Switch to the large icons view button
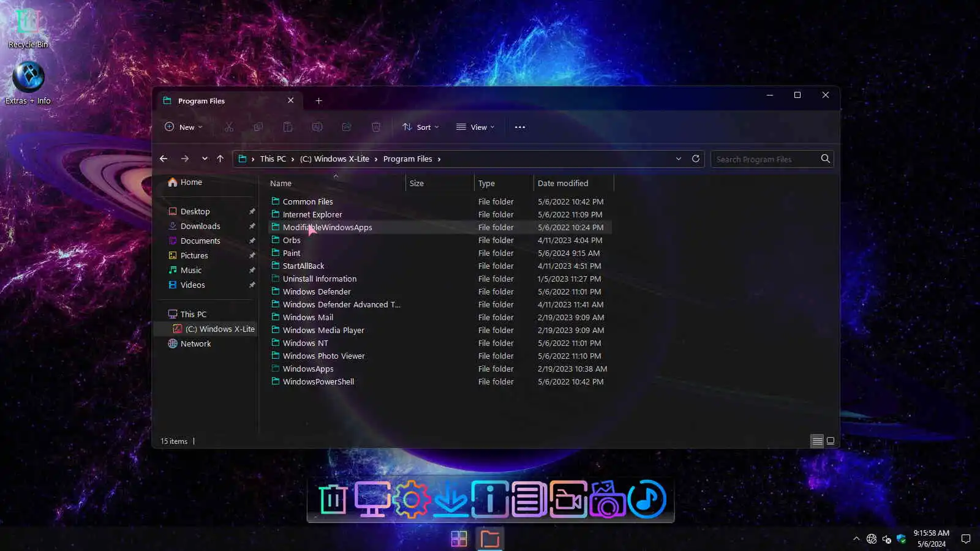980x551 pixels. [831, 441]
